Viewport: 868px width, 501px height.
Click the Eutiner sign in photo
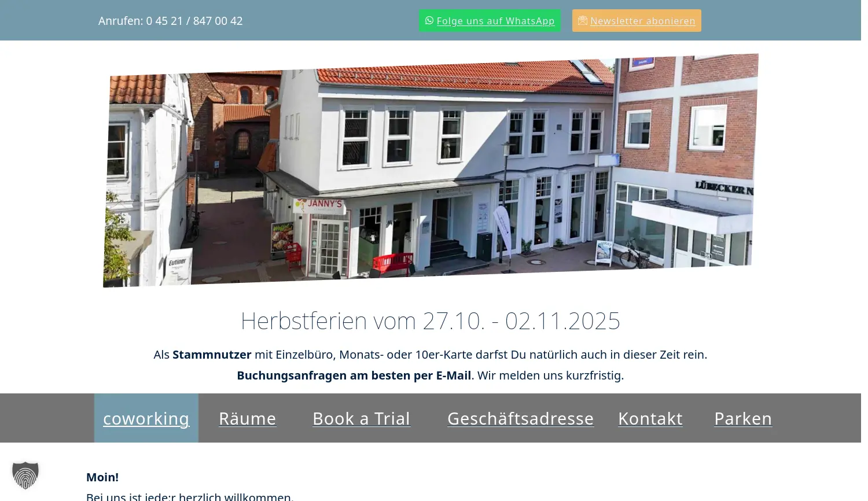click(x=178, y=262)
